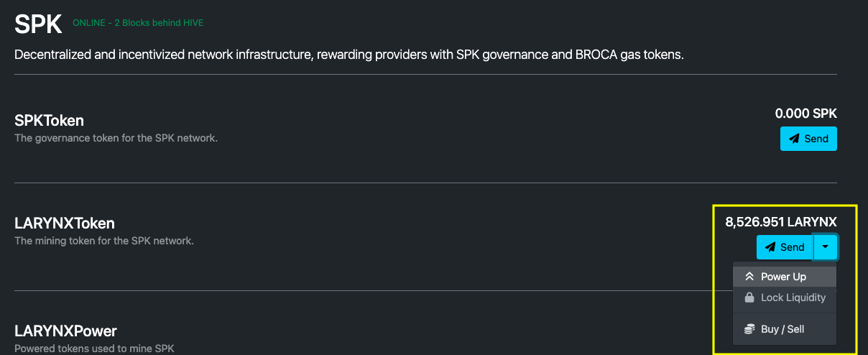868x355 pixels.
Task: Click the double chevron Power Up icon
Action: tap(749, 277)
